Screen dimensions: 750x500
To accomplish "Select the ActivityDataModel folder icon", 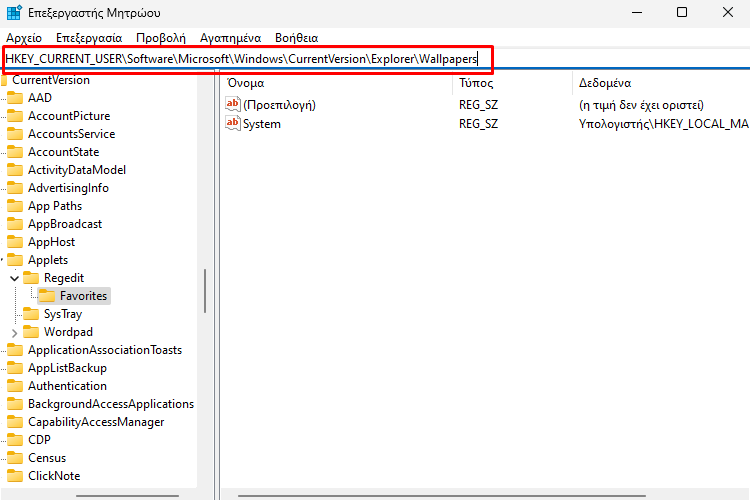I will [15, 170].
